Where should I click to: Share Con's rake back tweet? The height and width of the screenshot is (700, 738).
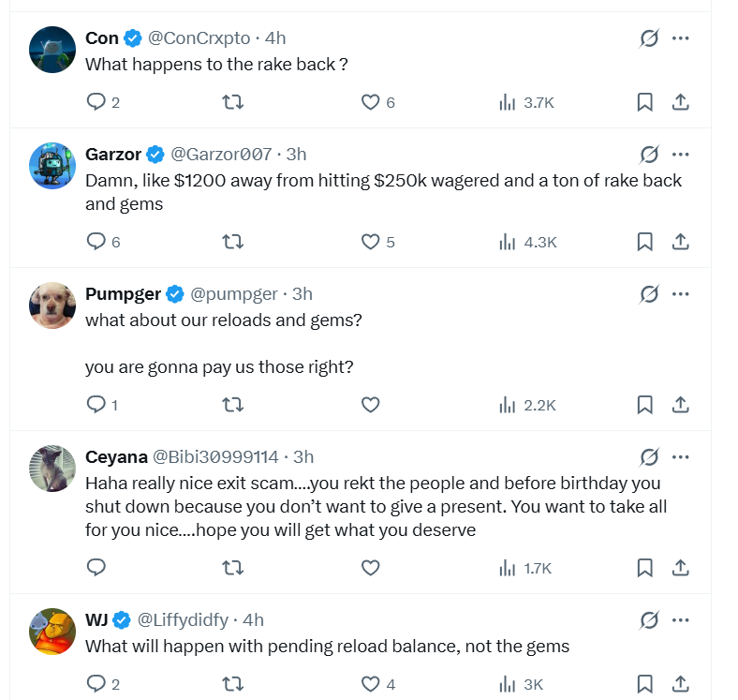pos(681,102)
